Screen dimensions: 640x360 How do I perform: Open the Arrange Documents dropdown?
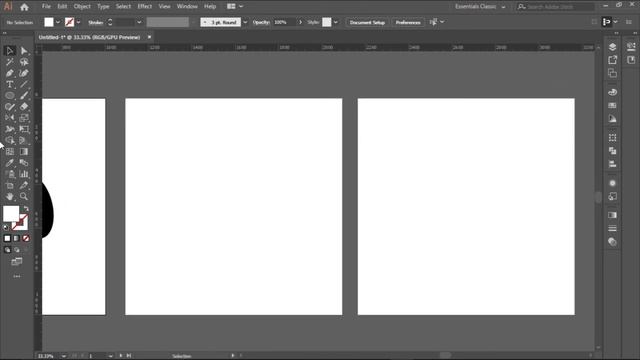(x=235, y=7)
